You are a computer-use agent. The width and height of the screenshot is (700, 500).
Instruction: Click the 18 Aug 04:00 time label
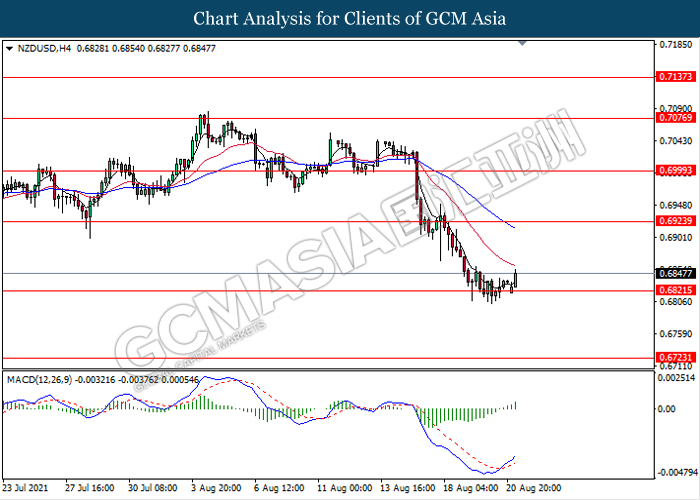[471, 488]
